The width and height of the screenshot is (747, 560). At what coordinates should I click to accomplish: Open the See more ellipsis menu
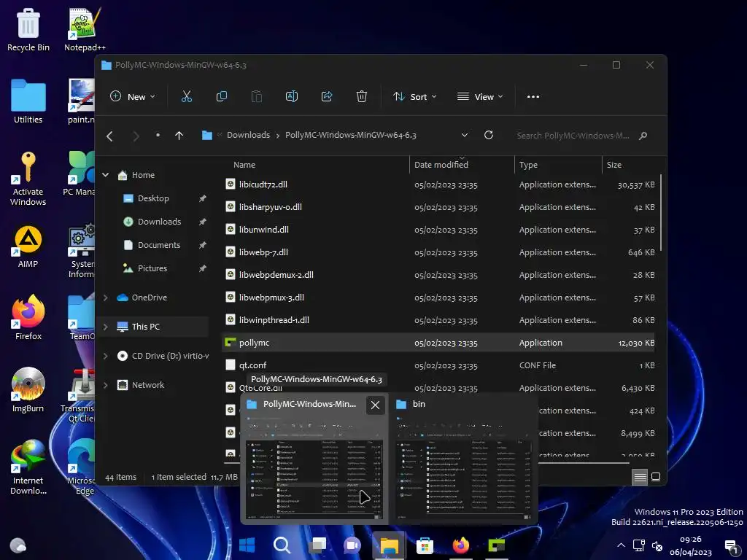pyautogui.click(x=533, y=97)
